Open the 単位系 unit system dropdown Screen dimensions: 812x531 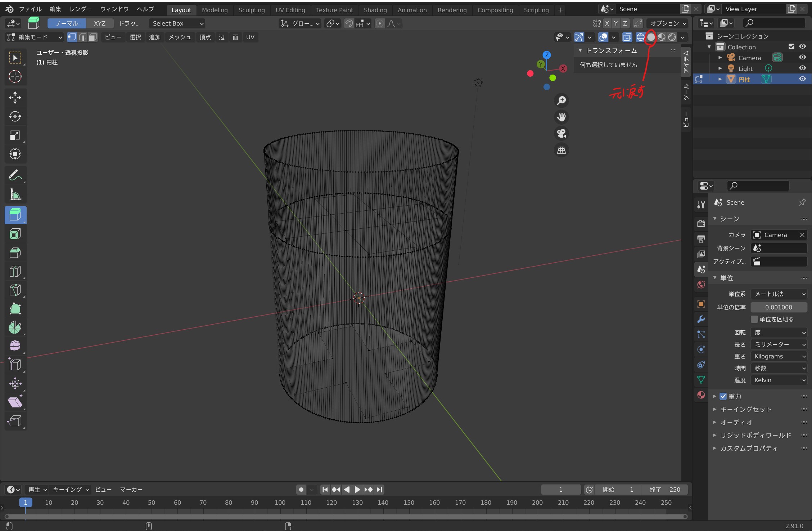tap(779, 294)
